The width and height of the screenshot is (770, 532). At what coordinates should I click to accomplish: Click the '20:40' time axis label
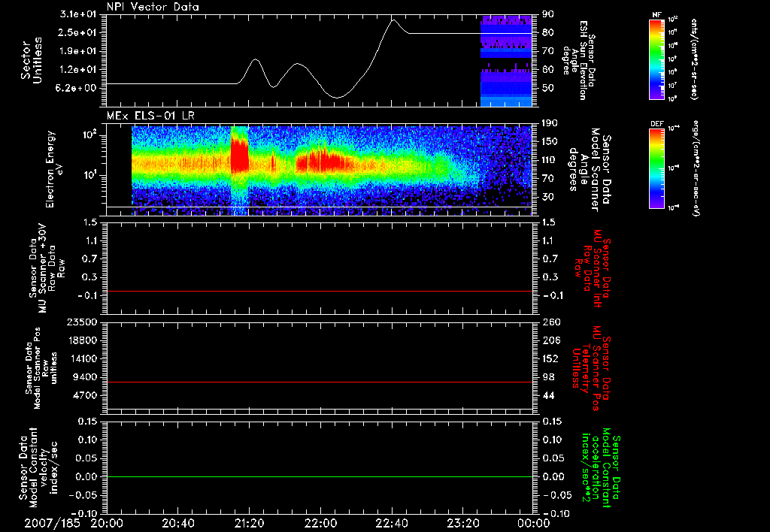point(178,523)
